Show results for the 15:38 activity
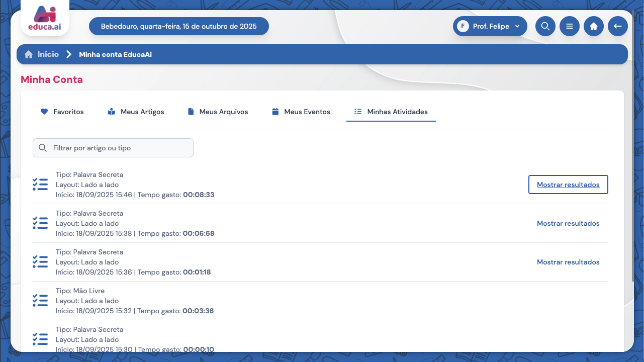The image size is (644, 362). click(568, 223)
